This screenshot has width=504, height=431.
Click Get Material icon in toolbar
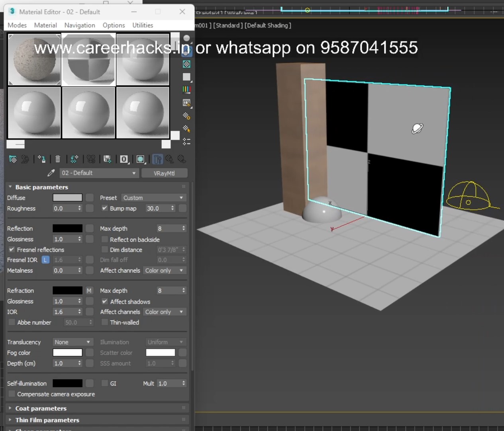tap(13, 159)
